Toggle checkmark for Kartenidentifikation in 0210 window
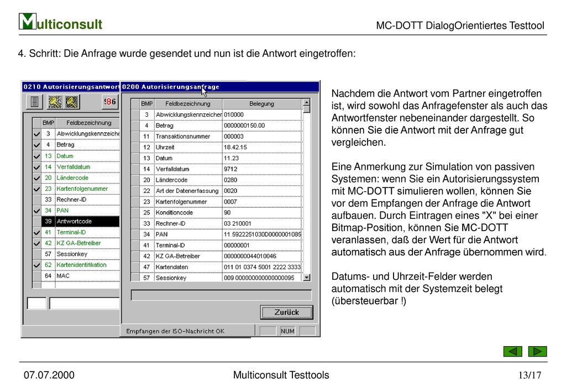 click(x=36, y=265)
